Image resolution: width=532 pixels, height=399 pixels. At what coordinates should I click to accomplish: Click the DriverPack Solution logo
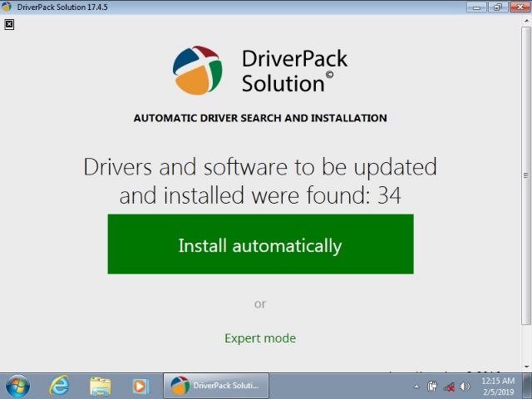click(197, 70)
